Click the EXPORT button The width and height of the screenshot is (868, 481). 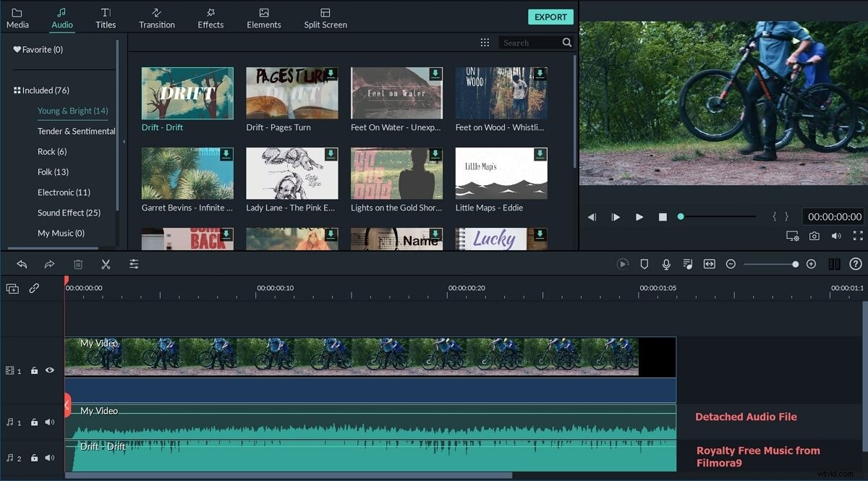pyautogui.click(x=550, y=17)
